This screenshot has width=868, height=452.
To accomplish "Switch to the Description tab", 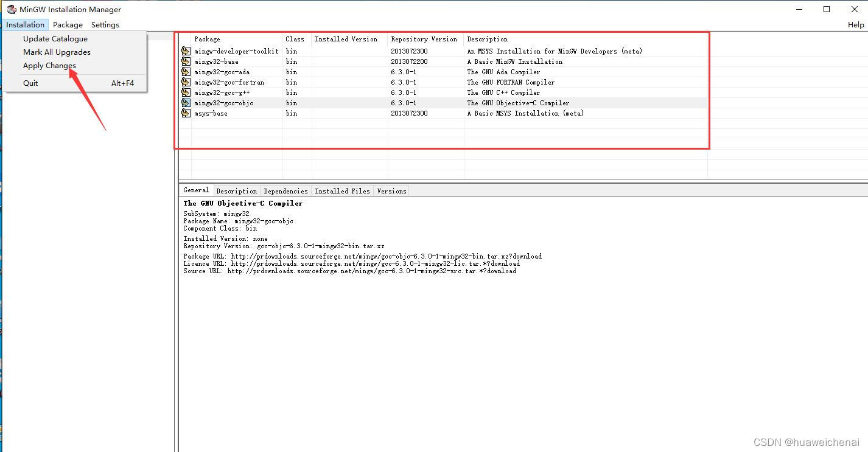I will (237, 191).
